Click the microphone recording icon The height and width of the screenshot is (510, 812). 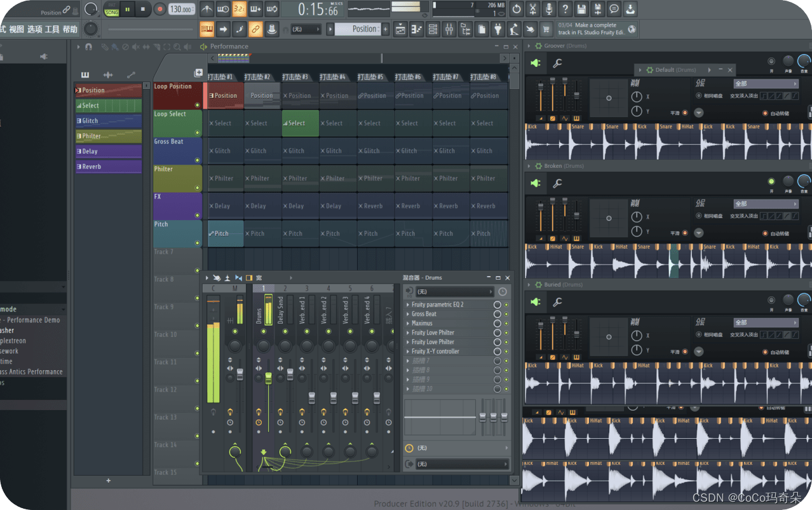(549, 10)
